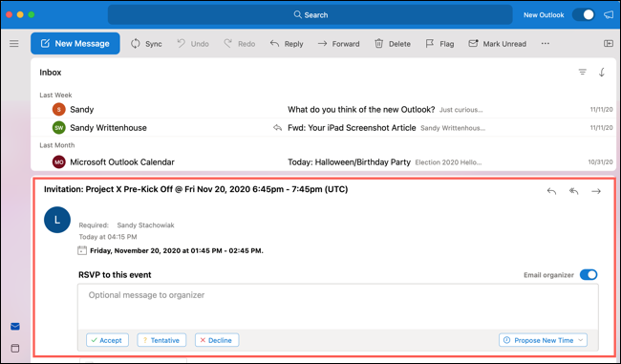This screenshot has height=364, width=621.
Task: Click the Last Month group header
Action: tap(56, 145)
